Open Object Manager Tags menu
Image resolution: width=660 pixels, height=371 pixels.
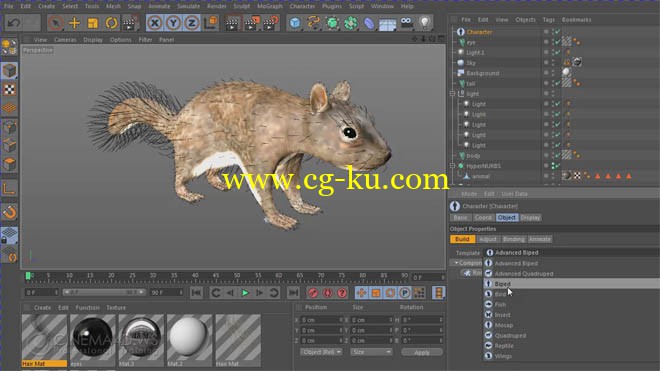tap(548, 20)
